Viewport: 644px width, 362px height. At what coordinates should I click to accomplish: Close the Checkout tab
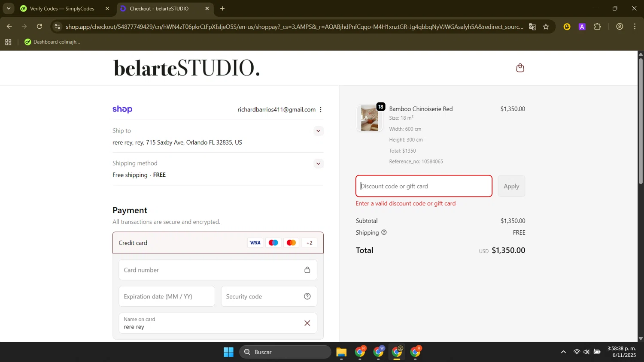[x=207, y=9]
